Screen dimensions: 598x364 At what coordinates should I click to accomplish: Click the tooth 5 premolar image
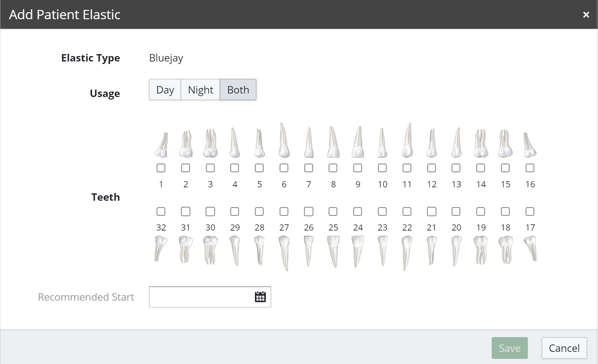259,143
